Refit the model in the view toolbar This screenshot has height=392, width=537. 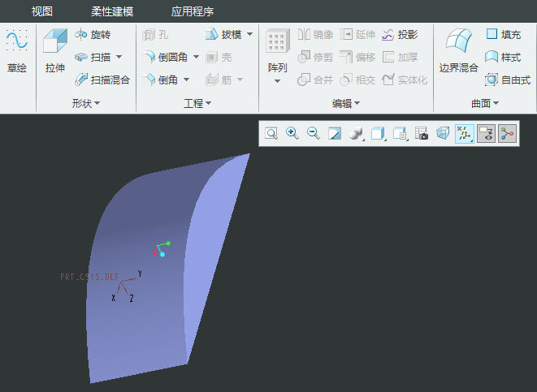(x=271, y=133)
